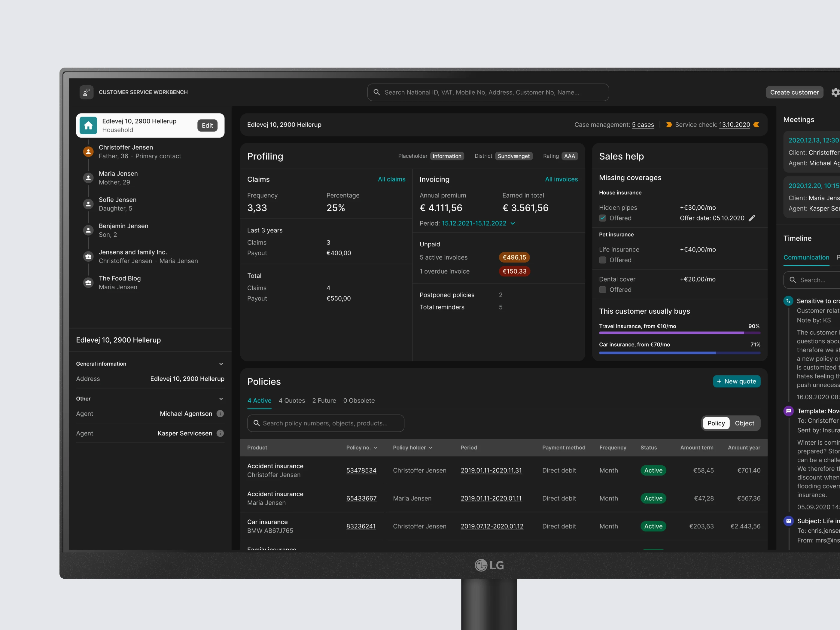Collapse the General information section

coord(221,364)
